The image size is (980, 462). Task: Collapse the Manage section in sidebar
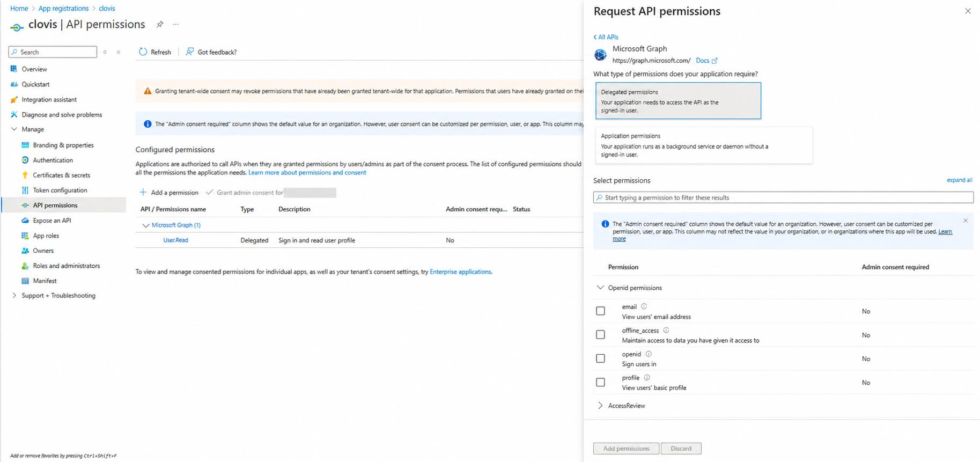pos(14,129)
